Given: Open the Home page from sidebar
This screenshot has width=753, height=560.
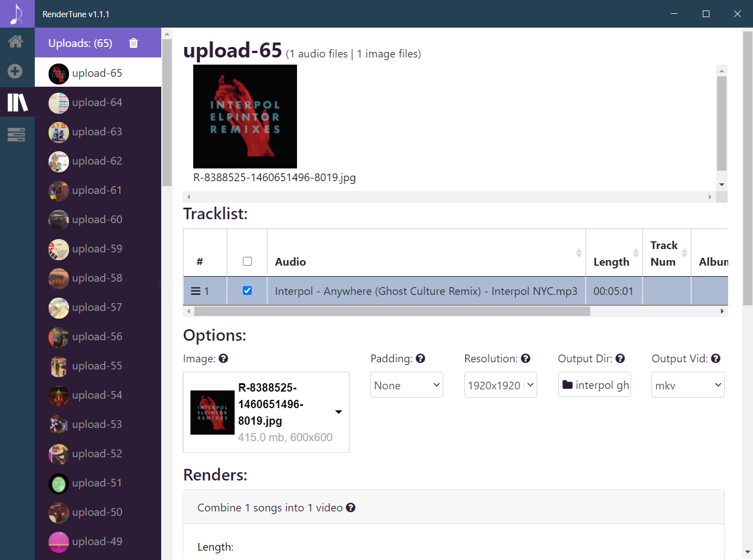Looking at the screenshot, I should tap(15, 42).
